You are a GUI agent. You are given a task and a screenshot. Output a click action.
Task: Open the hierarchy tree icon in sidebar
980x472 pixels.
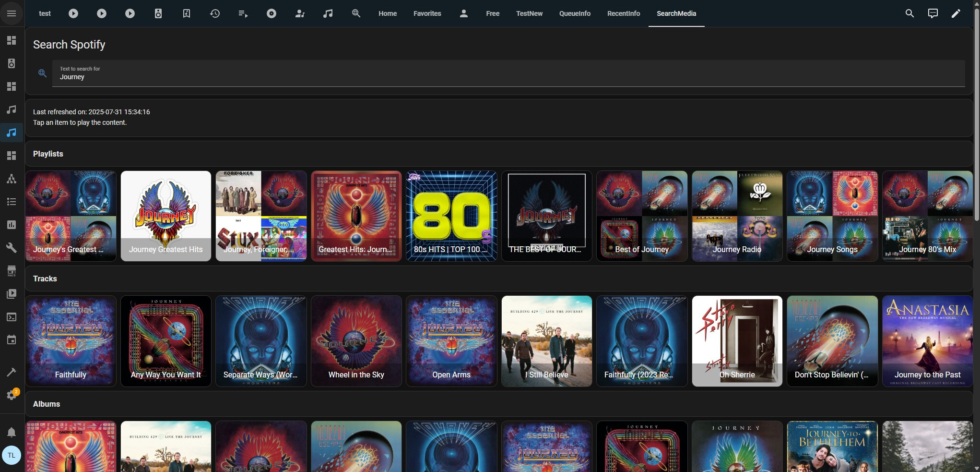coord(12,179)
